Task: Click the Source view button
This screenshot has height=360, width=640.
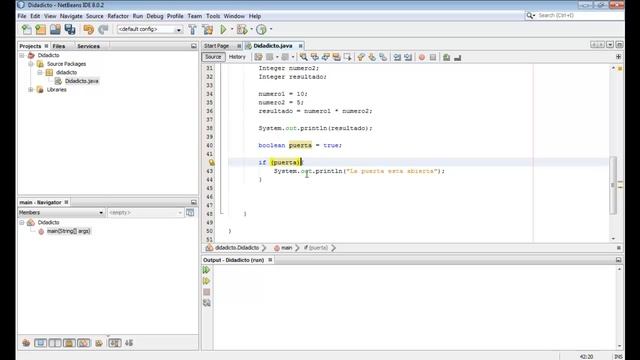Action: 213,57
